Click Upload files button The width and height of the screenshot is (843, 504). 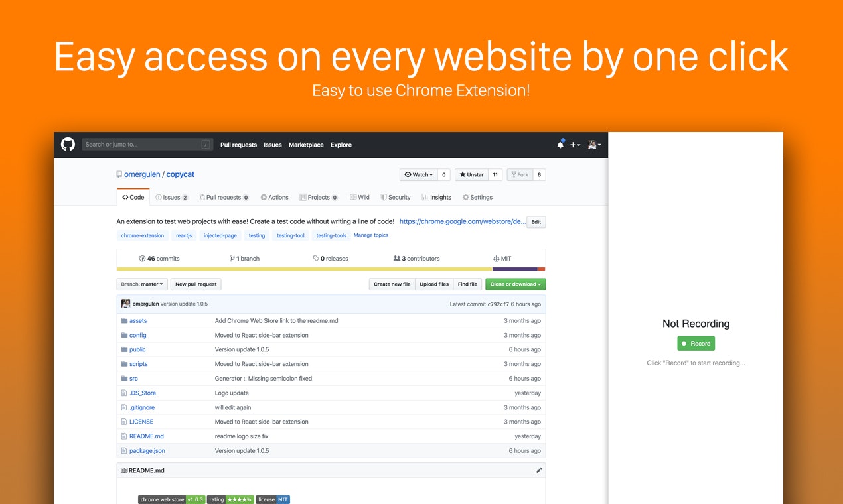(434, 284)
